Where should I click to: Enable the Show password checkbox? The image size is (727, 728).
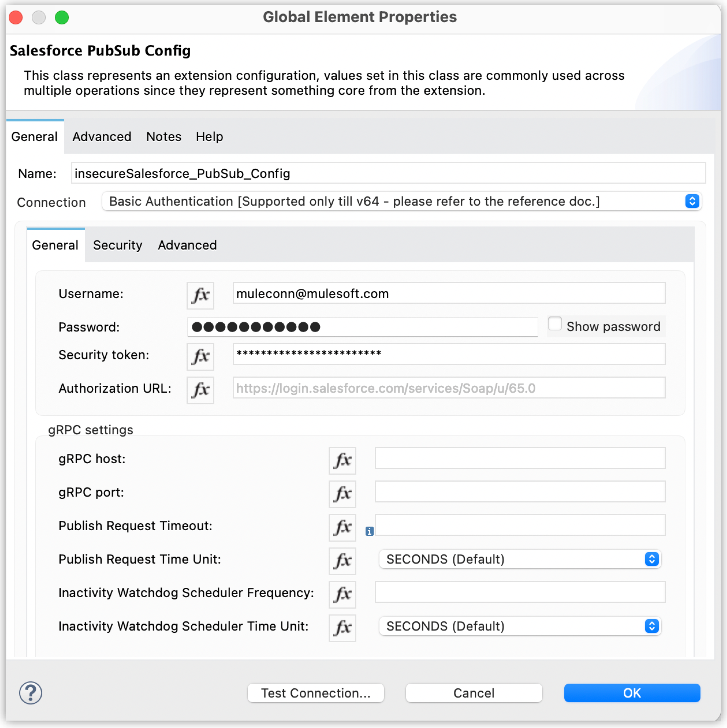click(554, 324)
